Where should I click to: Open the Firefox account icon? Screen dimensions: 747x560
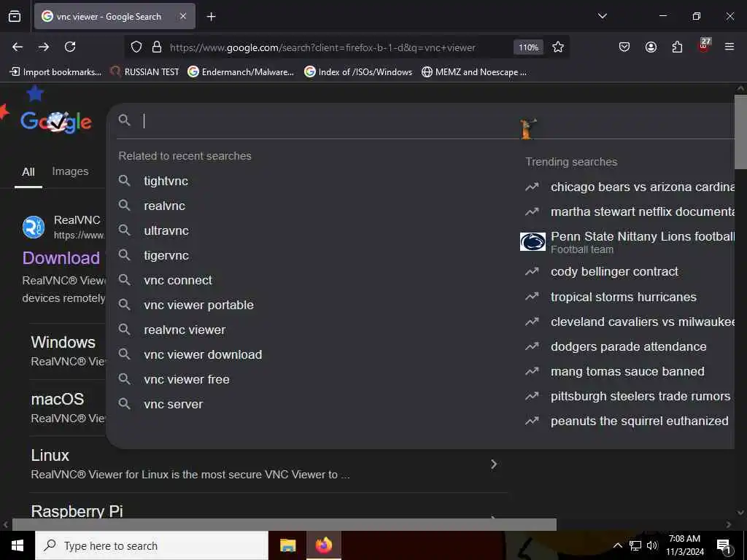(x=651, y=47)
